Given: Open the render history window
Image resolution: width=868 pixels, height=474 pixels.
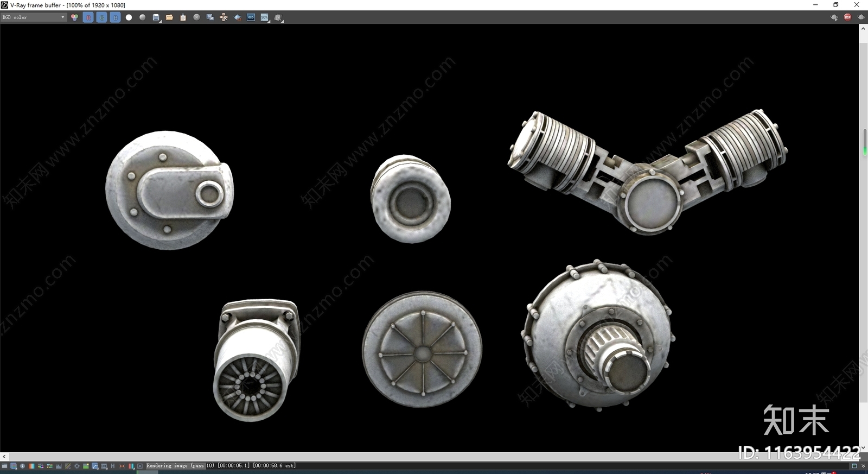Looking at the screenshot, I should 14,466.
